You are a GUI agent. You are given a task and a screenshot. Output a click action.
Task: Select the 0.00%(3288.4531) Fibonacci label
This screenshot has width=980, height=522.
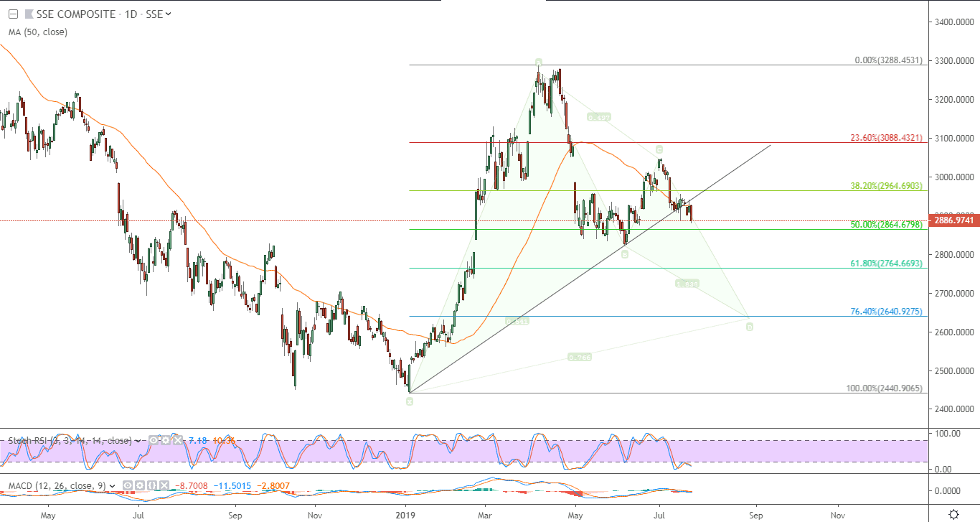[x=888, y=60]
